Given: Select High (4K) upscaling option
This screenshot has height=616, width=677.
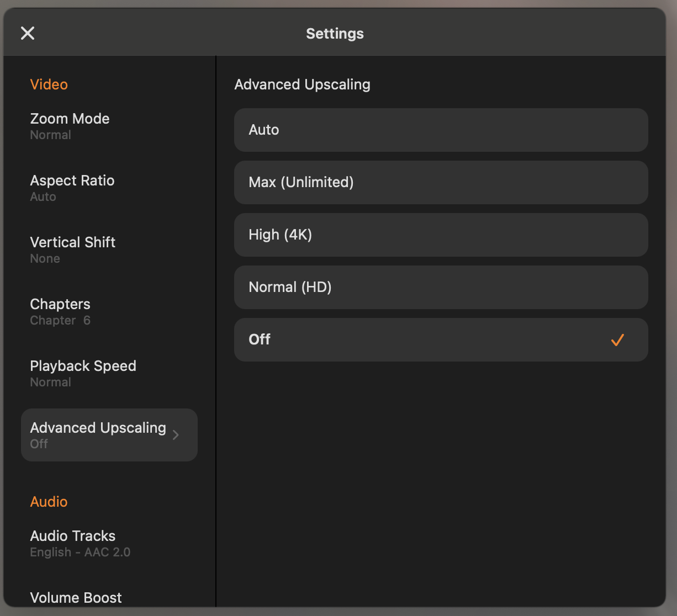Looking at the screenshot, I should pyautogui.click(x=441, y=235).
